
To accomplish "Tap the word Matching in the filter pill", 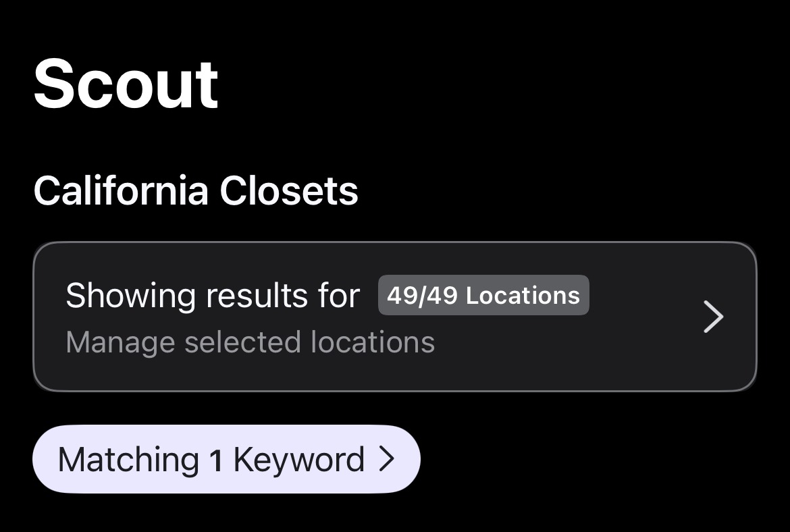I will (x=128, y=459).
